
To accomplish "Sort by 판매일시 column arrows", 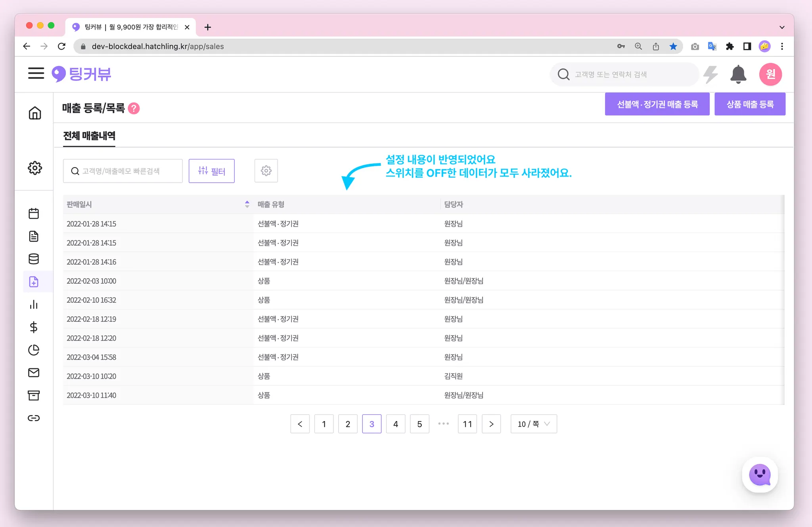I will pos(247,204).
